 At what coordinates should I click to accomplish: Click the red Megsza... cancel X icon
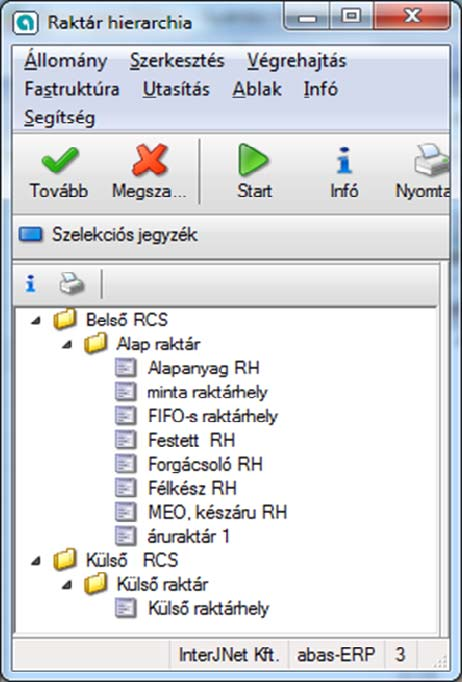pyautogui.click(x=150, y=160)
